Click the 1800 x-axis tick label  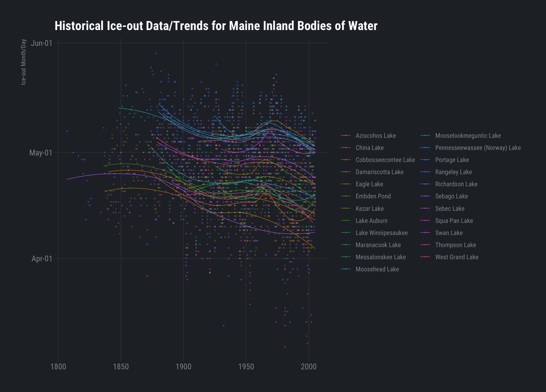[x=58, y=367]
